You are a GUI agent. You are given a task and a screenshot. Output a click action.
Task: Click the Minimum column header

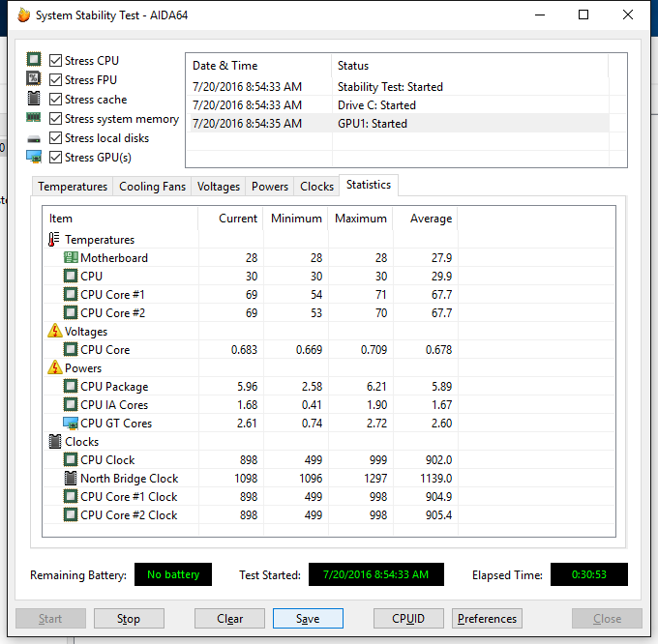[x=296, y=219]
